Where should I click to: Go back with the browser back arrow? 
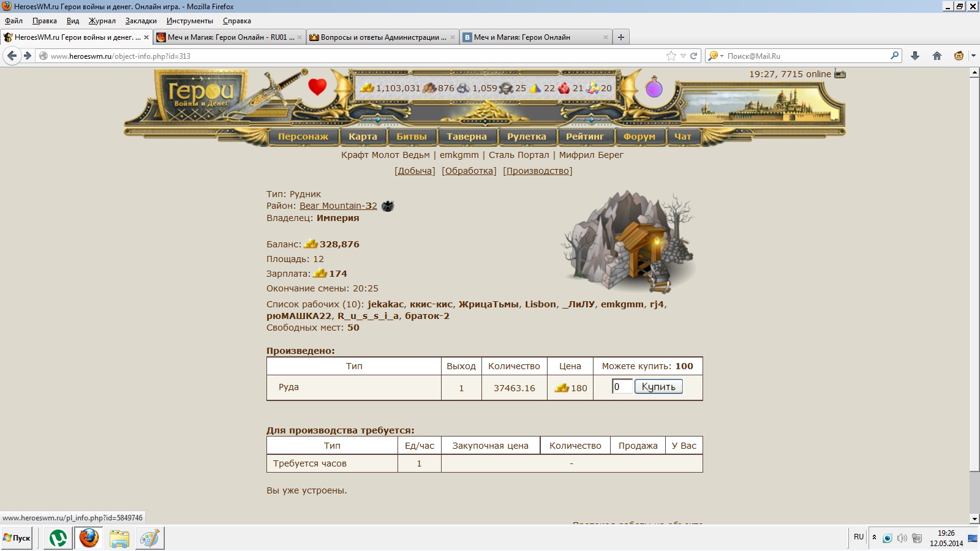click(x=12, y=56)
